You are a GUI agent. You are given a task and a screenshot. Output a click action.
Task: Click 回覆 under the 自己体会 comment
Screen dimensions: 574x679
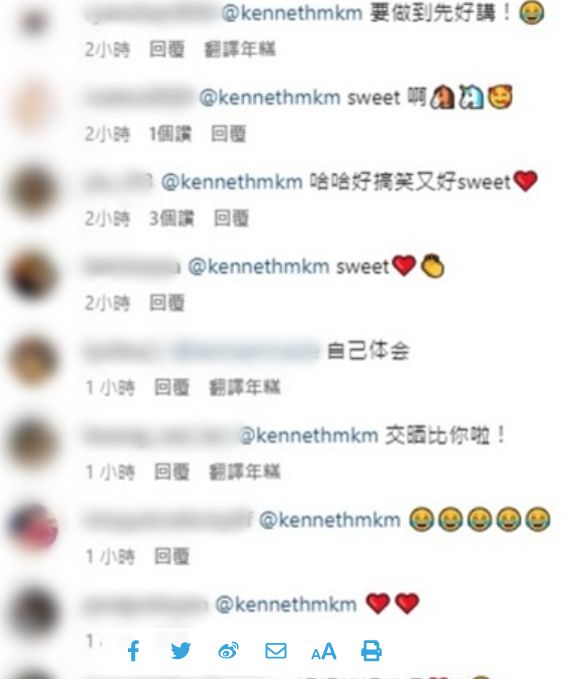point(172,387)
